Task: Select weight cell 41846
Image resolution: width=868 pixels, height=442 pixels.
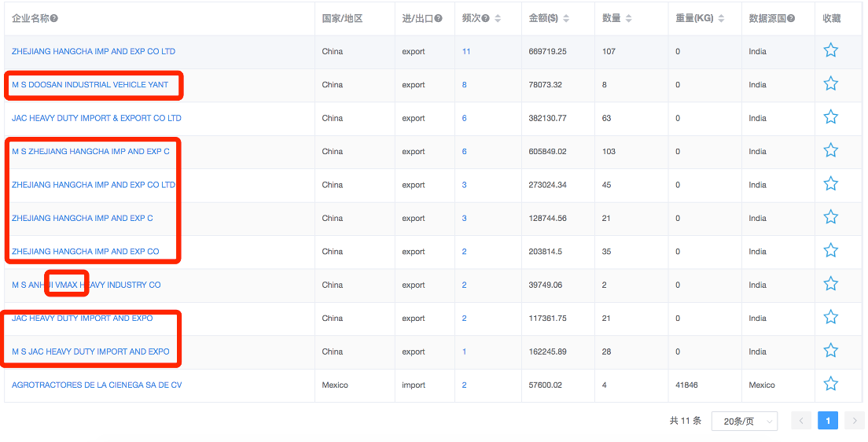Action: [x=686, y=385]
